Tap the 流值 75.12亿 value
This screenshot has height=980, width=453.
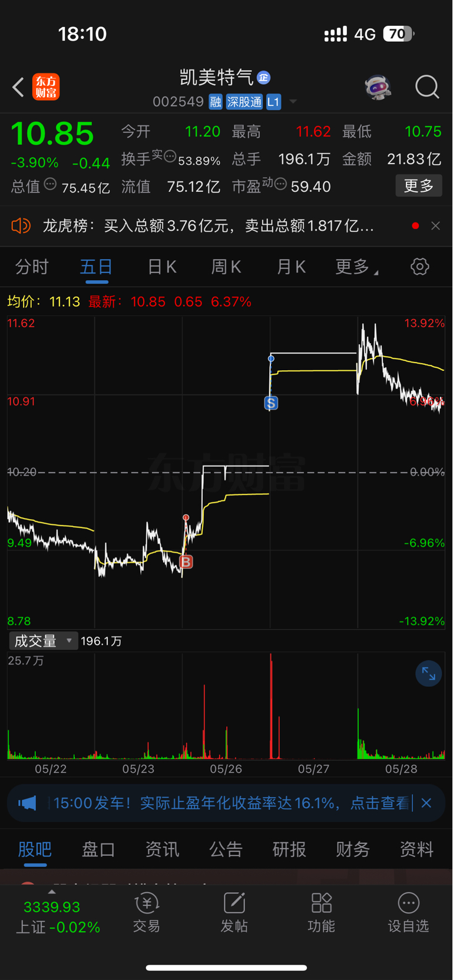[194, 187]
